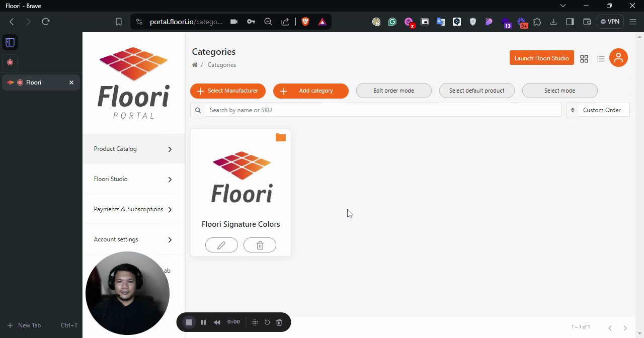The height and width of the screenshot is (338, 644).
Task: Go to next results page arrow
Action: (x=625, y=328)
